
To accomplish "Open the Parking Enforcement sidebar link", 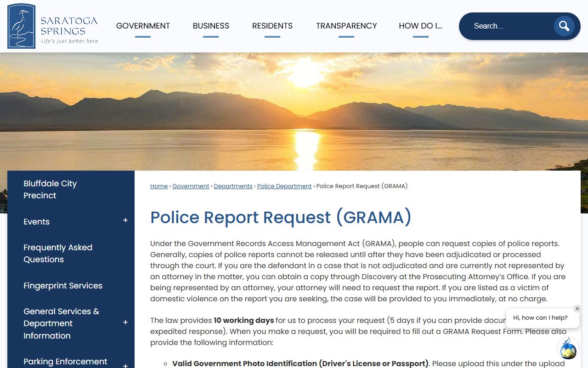I will click(65, 362).
